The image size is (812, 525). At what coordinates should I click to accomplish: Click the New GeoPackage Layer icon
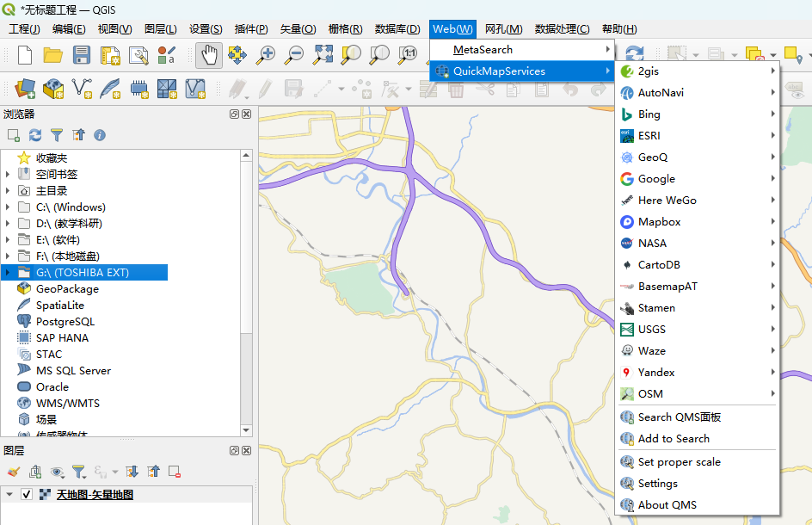53,90
